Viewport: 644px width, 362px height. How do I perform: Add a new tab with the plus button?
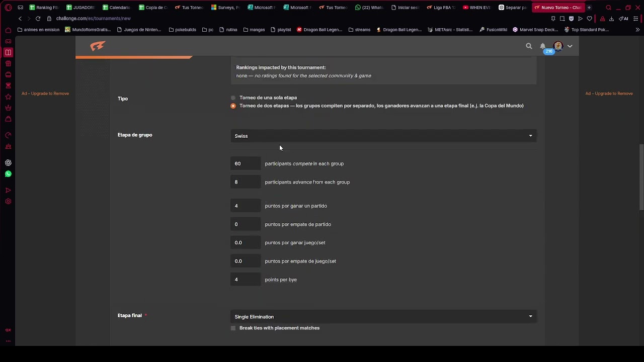589,8
